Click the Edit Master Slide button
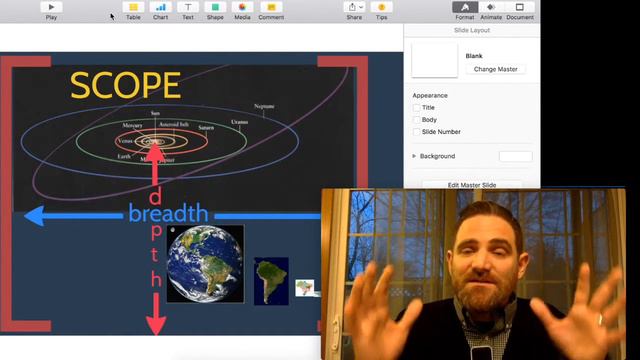Viewport: 640px width, 360px height. [x=472, y=185]
